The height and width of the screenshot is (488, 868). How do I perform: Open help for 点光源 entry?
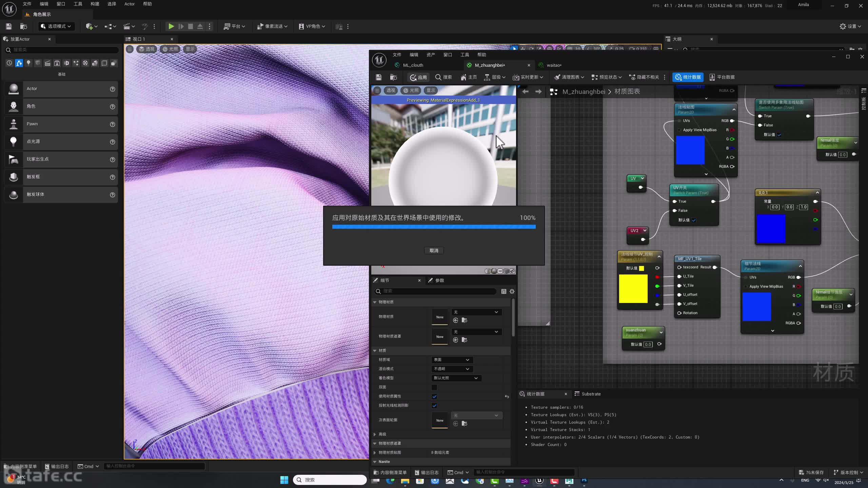tap(113, 142)
